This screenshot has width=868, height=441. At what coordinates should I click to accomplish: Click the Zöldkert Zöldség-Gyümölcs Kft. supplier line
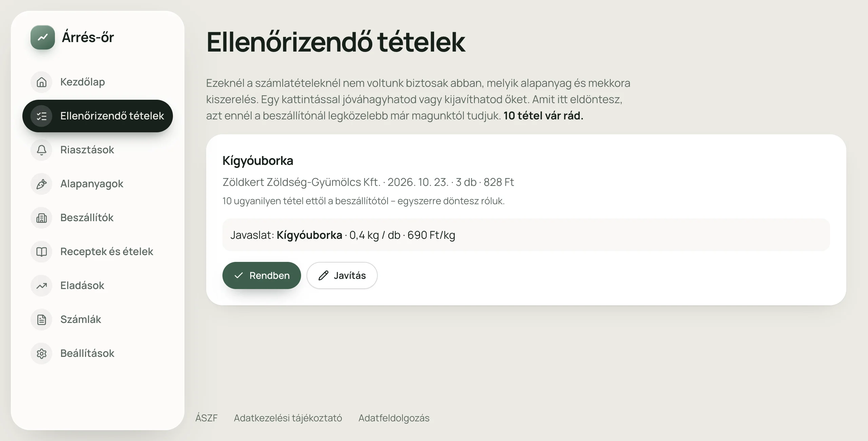pyautogui.click(x=368, y=182)
